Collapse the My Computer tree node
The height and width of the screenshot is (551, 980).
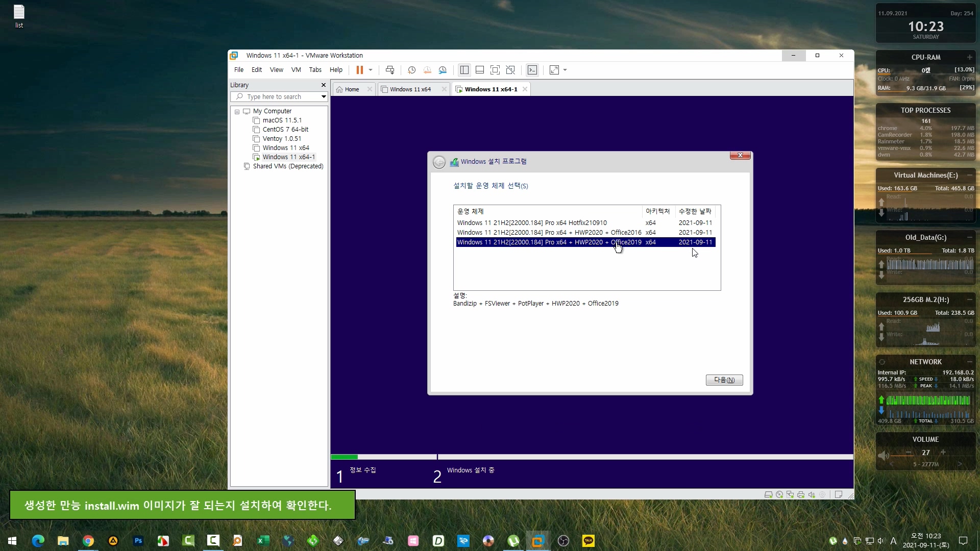pyautogui.click(x=237, y=111)
